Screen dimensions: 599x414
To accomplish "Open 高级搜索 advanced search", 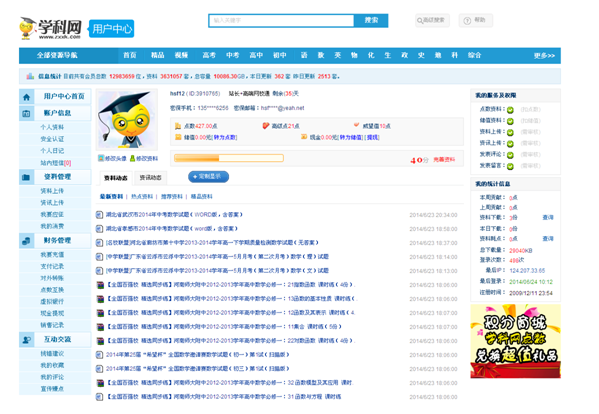I will point(432,20).
